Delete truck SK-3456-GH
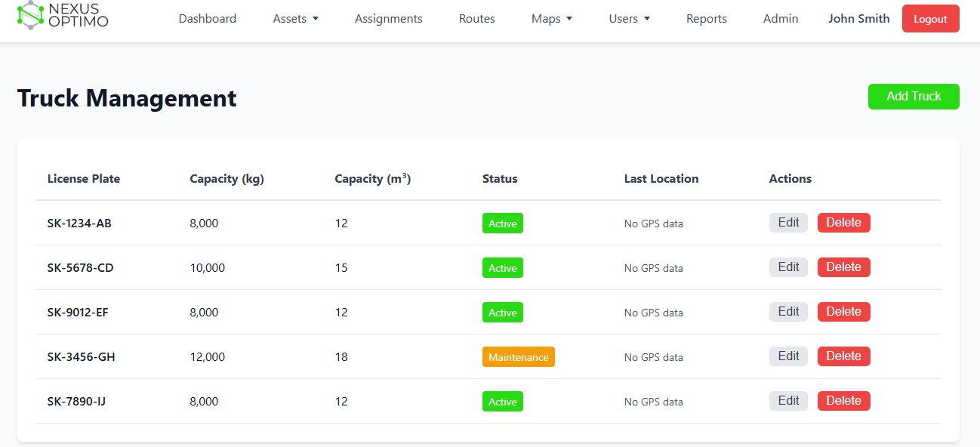The image size is (980, 447). [844, 356]
